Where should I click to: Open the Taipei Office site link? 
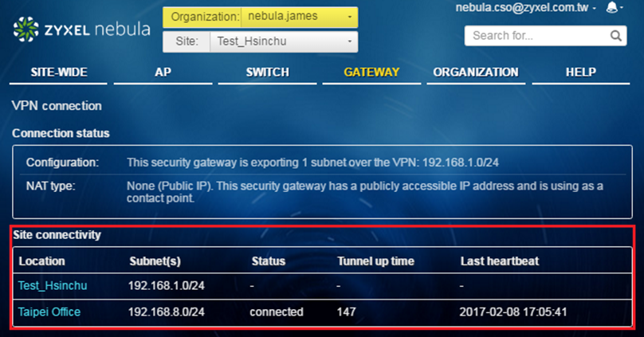49,312
